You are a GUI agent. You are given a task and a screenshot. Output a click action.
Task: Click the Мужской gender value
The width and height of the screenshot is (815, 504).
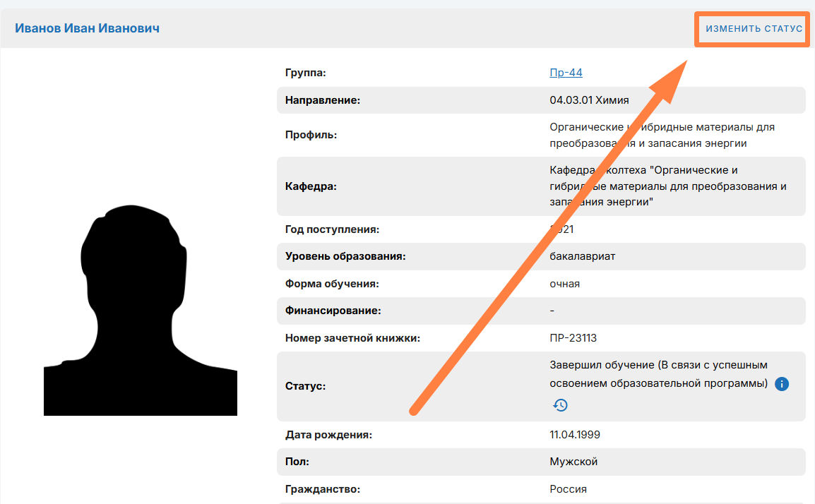tap(573, 462)
